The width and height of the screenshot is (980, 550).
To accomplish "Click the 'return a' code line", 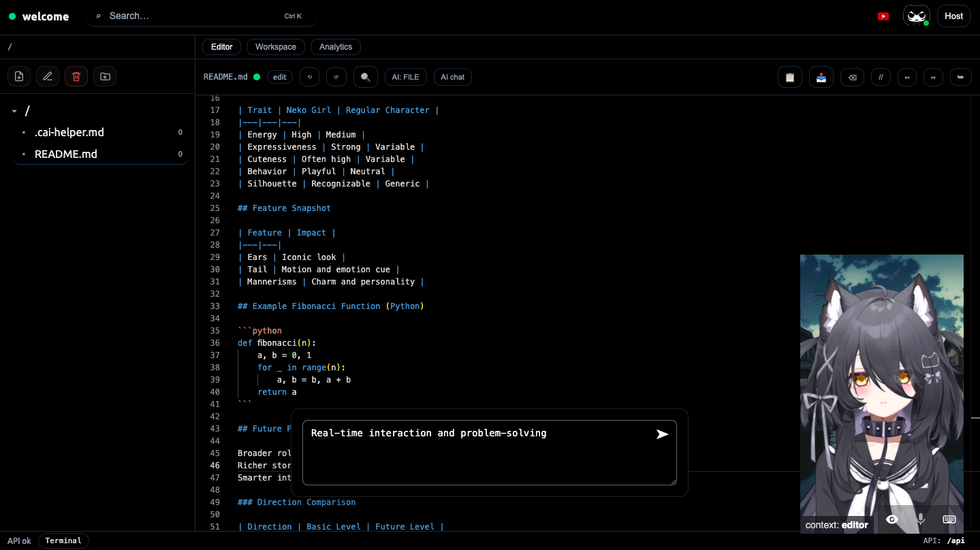I will (x=277, y=392).
